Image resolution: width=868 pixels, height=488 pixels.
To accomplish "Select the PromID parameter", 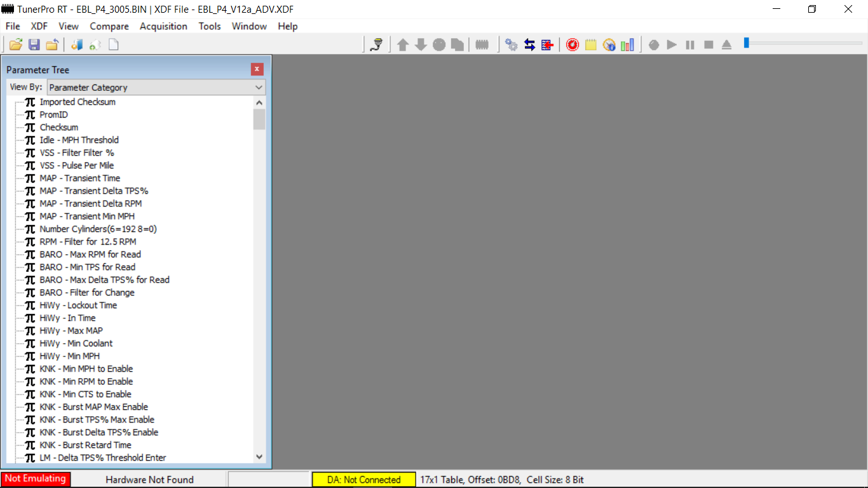I will [53, 114].
